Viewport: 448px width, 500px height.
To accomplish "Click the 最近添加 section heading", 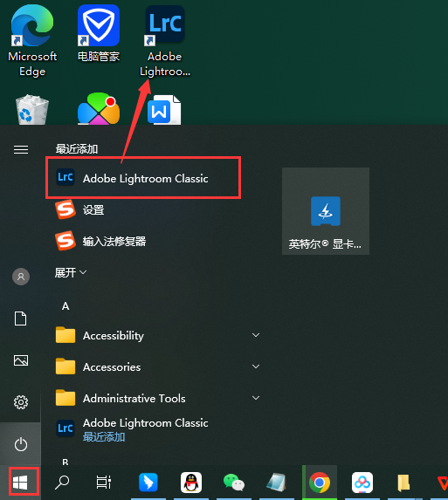I will pos(77,149).
